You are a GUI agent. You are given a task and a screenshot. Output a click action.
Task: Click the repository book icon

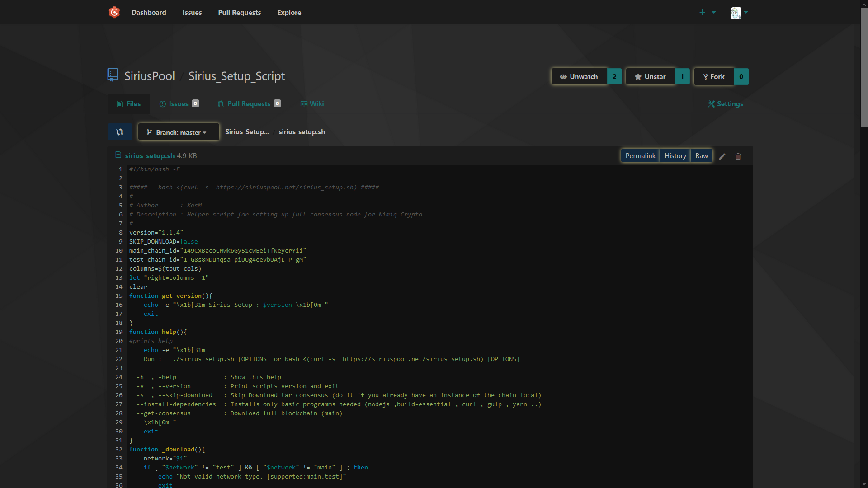[x=113, y=75]
